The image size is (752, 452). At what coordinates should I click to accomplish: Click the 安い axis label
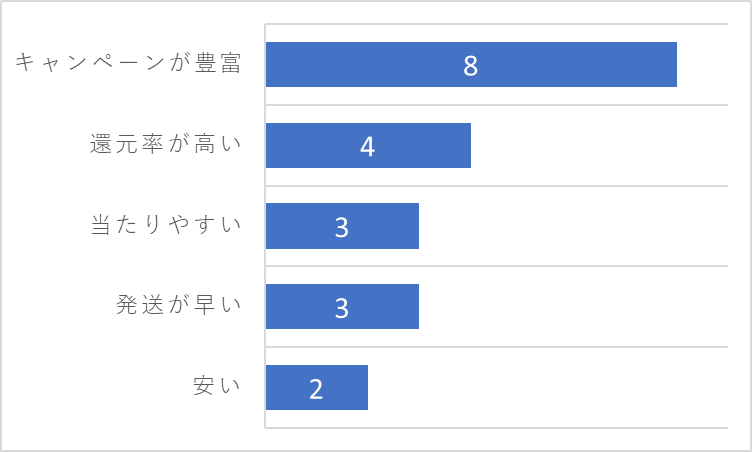coord(217,385)
